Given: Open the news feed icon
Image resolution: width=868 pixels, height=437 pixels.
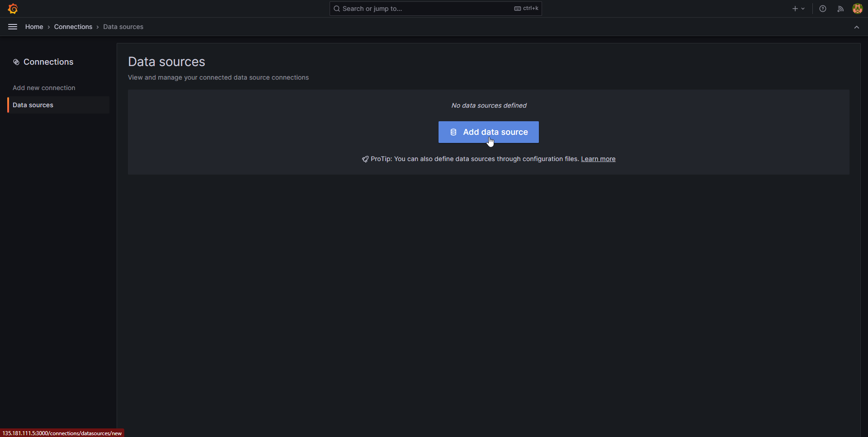Looking at the screenshot, I should point(840,9).
